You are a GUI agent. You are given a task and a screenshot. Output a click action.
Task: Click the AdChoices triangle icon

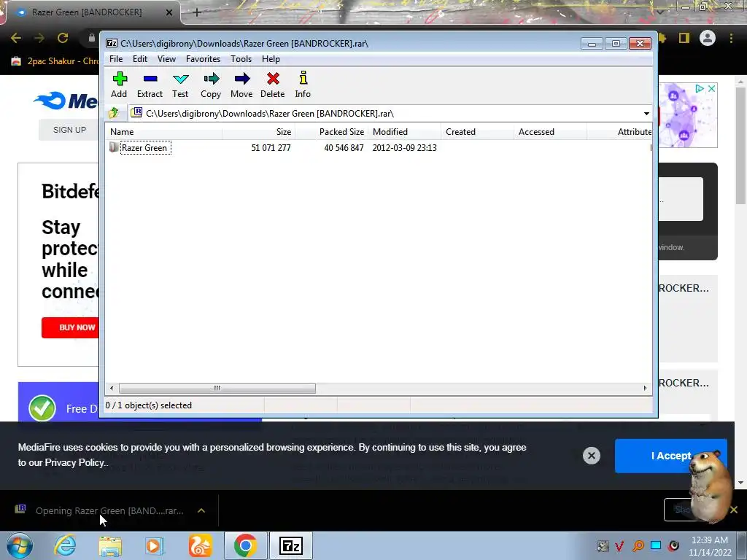click(700, 88)
